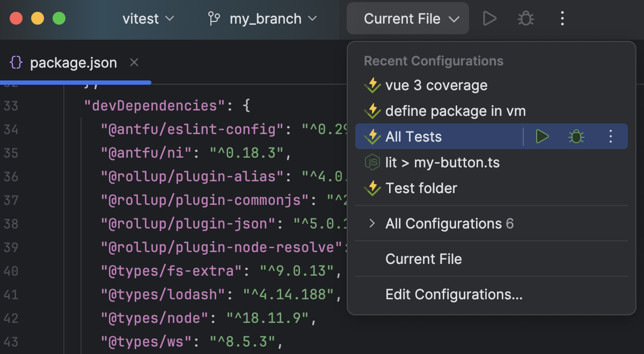
Task: Click line number 40 in the gutter
Action: coord(11,271)
